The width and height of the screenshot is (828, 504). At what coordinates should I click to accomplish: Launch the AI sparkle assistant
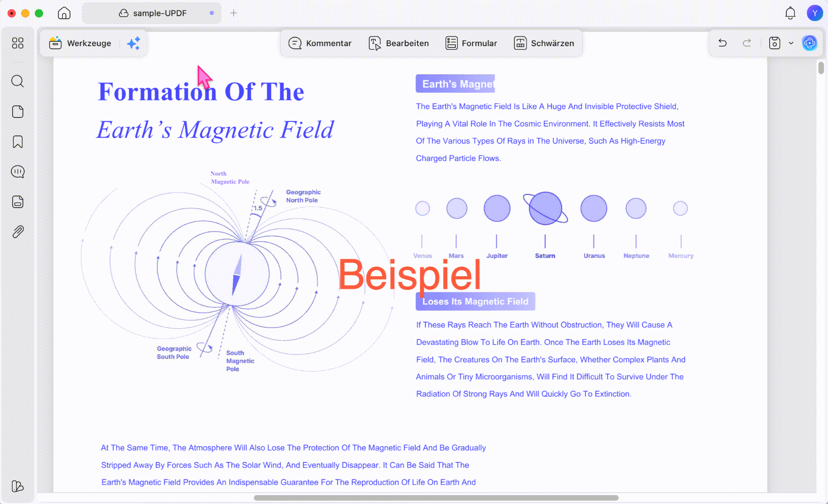pos(134,43)
